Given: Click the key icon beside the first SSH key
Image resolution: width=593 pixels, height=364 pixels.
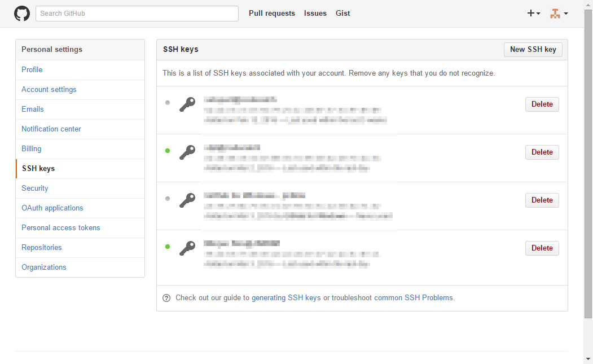Looking at the screenshot, I should pyautogui.click(x=187, y=105).
